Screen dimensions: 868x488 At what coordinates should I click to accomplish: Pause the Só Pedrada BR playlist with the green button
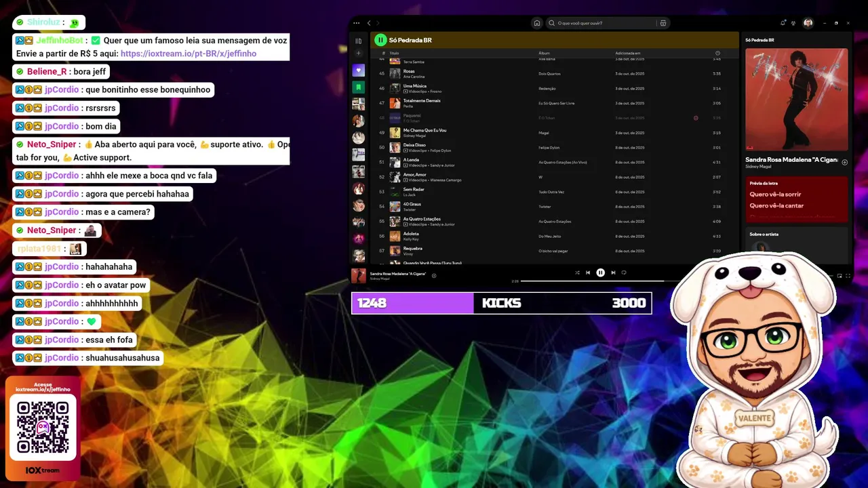point(380,40)
